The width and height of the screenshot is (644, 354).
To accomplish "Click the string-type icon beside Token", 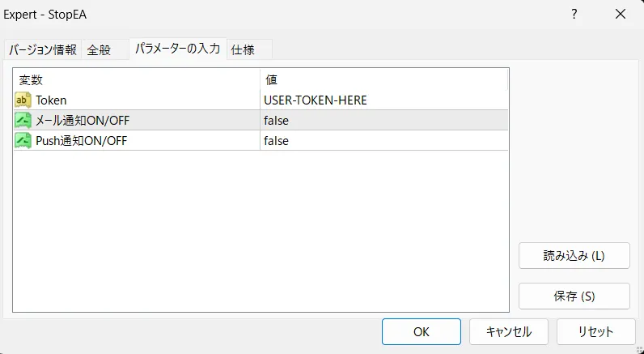I will (23, 100).
